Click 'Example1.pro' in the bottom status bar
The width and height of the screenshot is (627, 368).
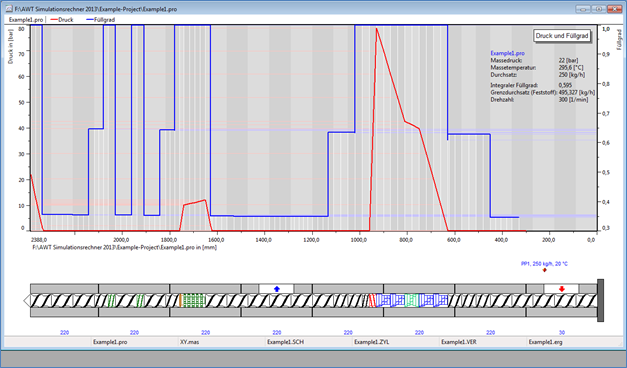[110, 342]
